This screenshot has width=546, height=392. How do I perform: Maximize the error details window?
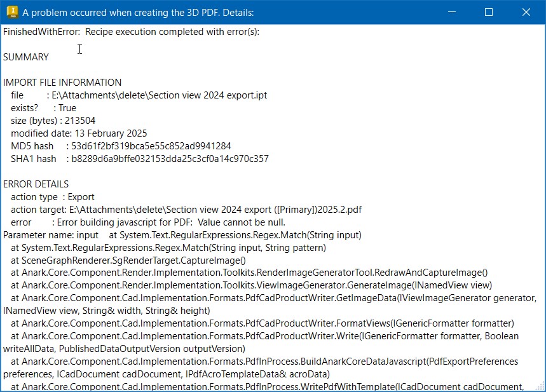(489, 12)
